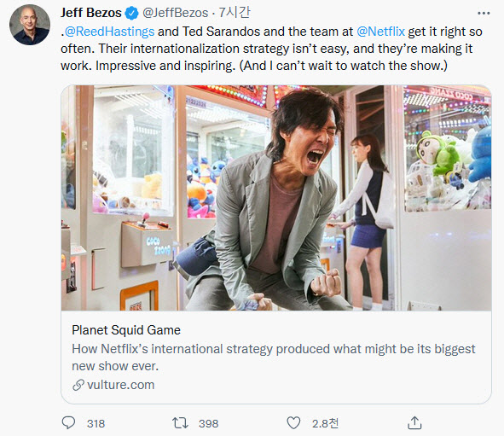This screenshot has width=504, height=436.
Task: Click the article description about Netflix's strategy
Action: (274, 358)
